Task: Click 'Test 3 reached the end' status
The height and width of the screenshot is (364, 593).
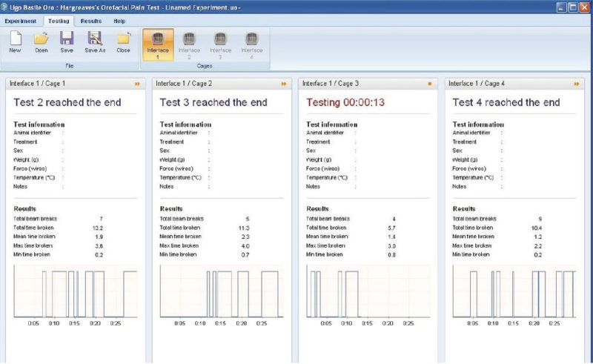Action: click(x=213, y=102)
